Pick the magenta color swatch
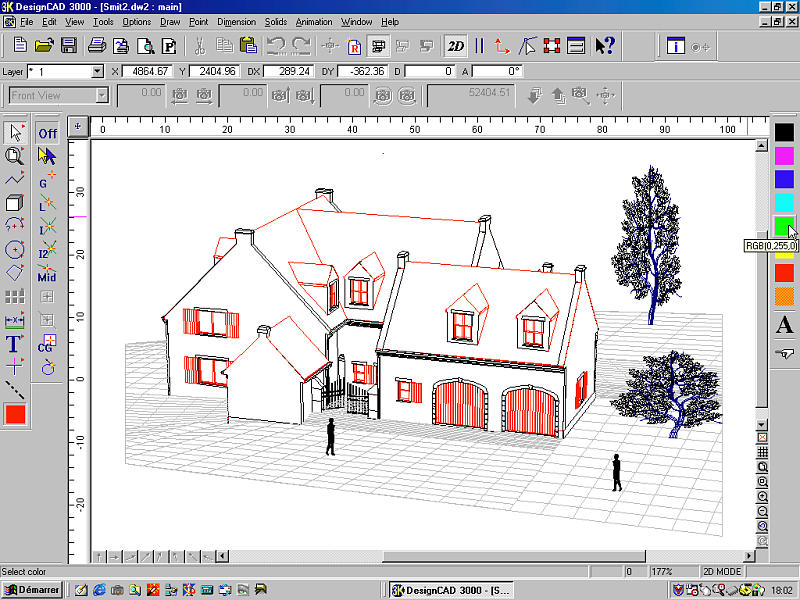The height and width of the screenshot is (600, 800). click(784, 155)
